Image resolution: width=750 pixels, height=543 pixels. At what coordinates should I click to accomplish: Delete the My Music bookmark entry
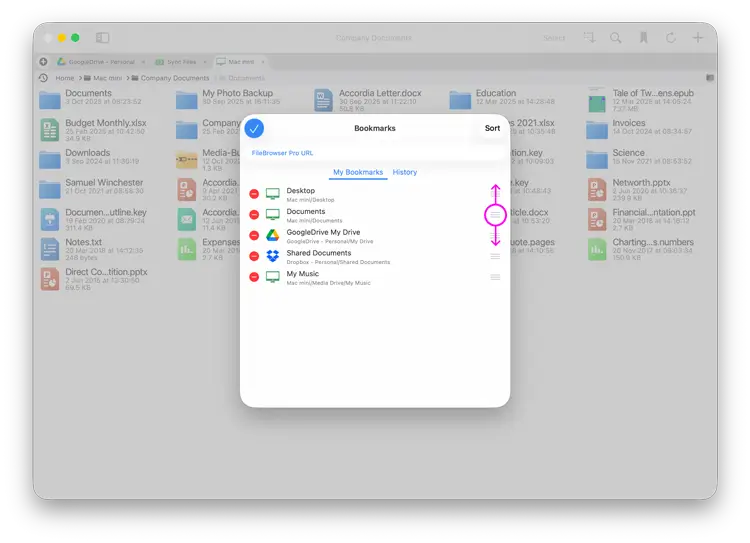[254, 277]
